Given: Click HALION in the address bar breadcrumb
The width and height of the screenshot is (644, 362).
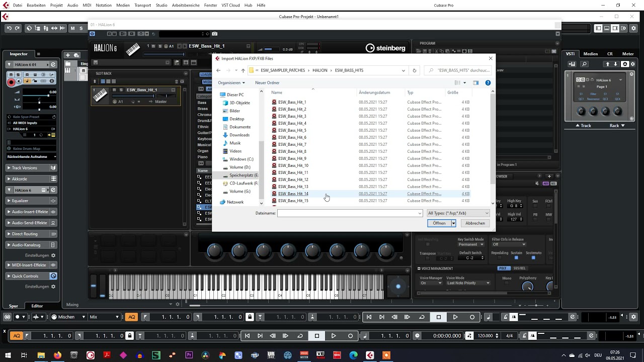Looking at the screenshot, I should [320, 70].
